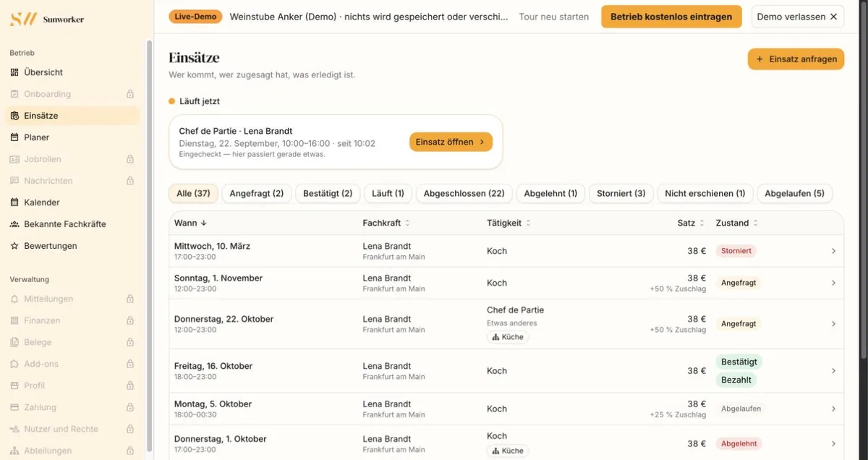Image resolution: width=868 pixels, height=460 pixels.
Task: Click the Profil icon
Action: click(x=14, y=386)
